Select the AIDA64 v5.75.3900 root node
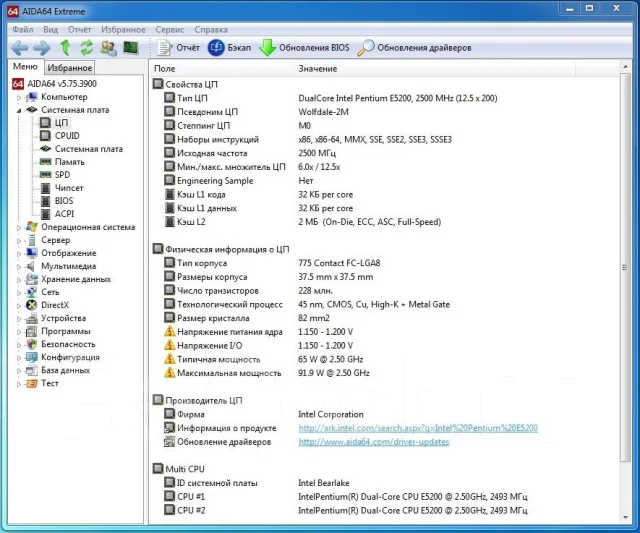This screenshot has height=533, width=640. point(54,84)
